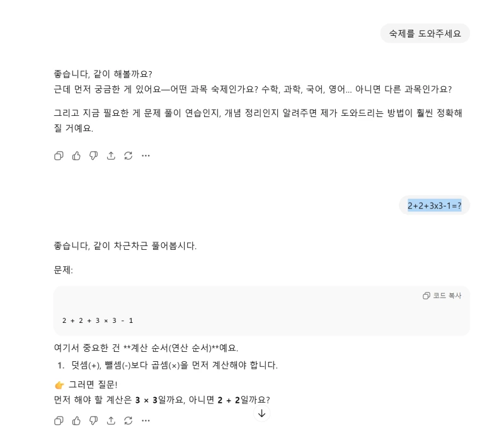Image resolution: width=504 pixels, height=433 pixels.
Task: Open the ellipsis menu under the second response
Action: click(146, 420)
